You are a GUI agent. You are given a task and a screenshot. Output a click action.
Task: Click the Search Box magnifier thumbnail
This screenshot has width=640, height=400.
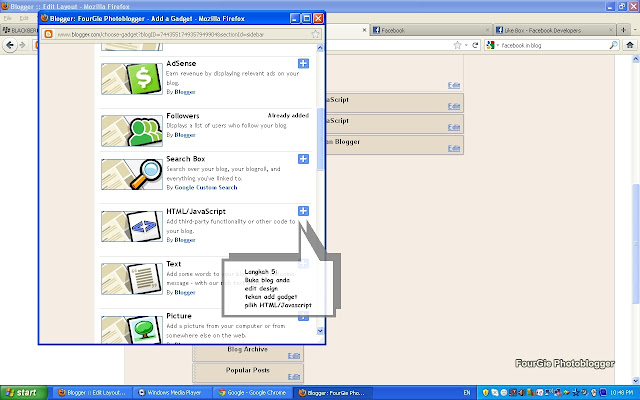coord(132,174)
